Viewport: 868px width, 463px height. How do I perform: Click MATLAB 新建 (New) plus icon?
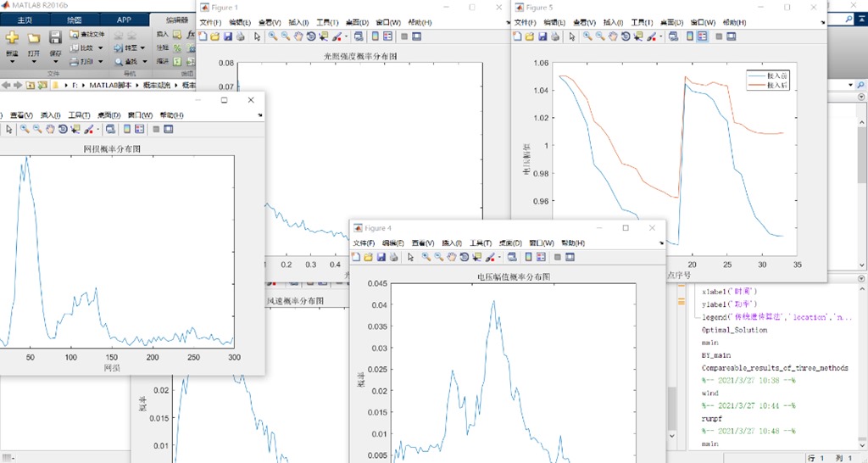click(12, 37)
